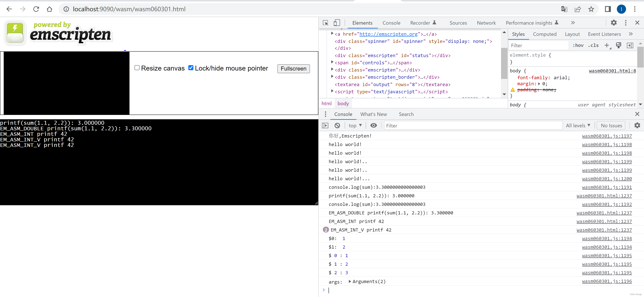Click the Fullscreen button
This screenshot has height=297, width=644.
point(293,69)
